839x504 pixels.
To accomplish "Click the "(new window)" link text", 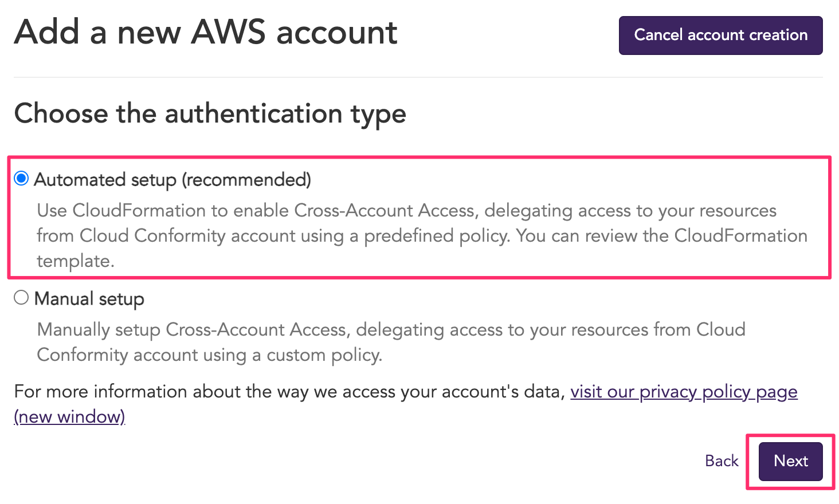I will [x=69, y=417].
